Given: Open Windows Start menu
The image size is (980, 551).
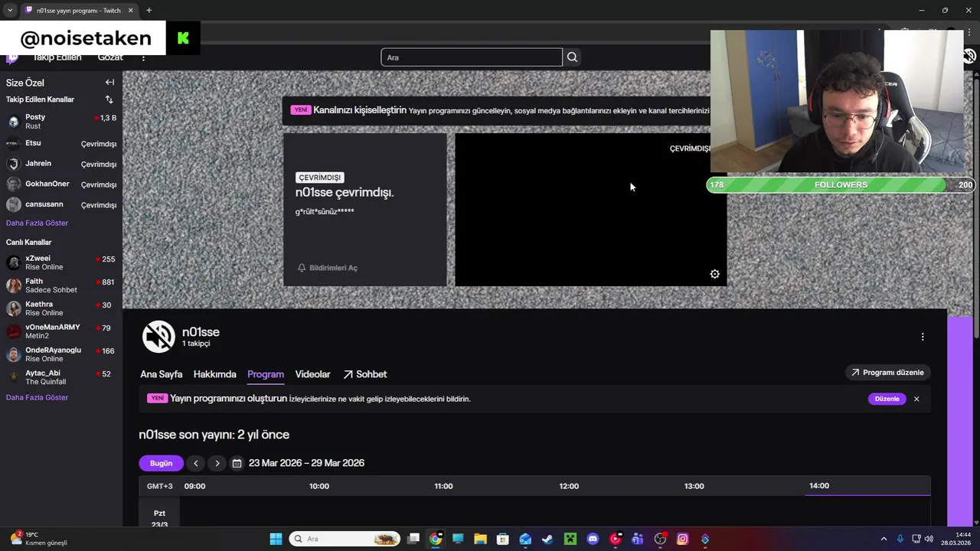Looking at the screenshot, I should [276, 539].
